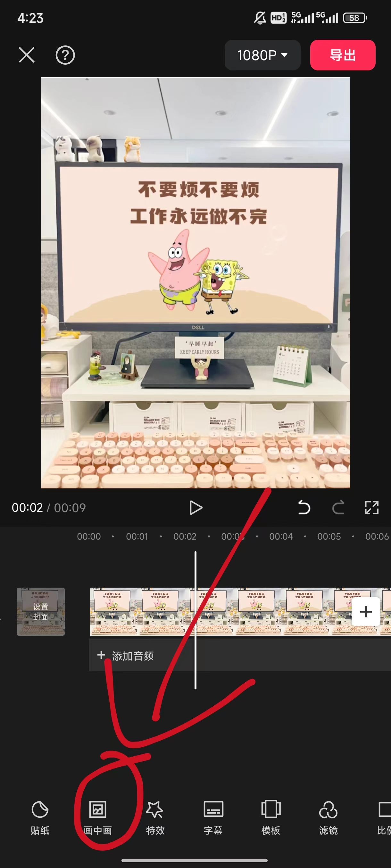Open the 设置封面 cover thumbnail
Screen dimensions: 391x868
40,611
